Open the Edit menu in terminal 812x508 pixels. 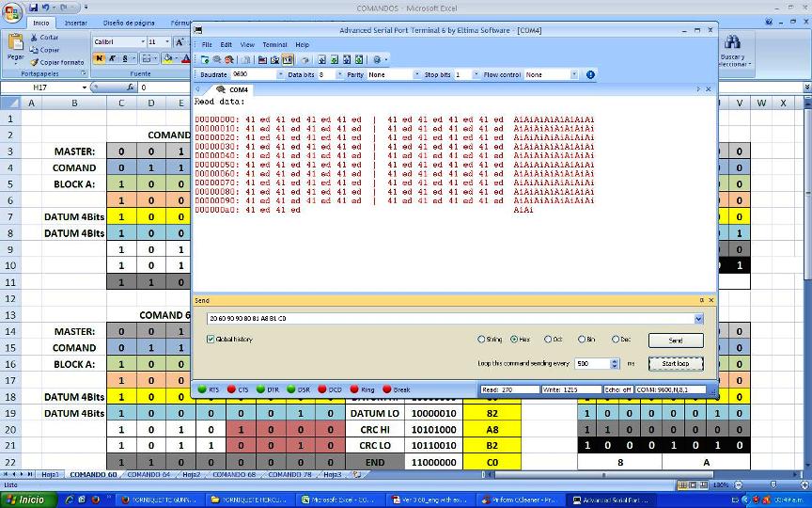[226, 44]
